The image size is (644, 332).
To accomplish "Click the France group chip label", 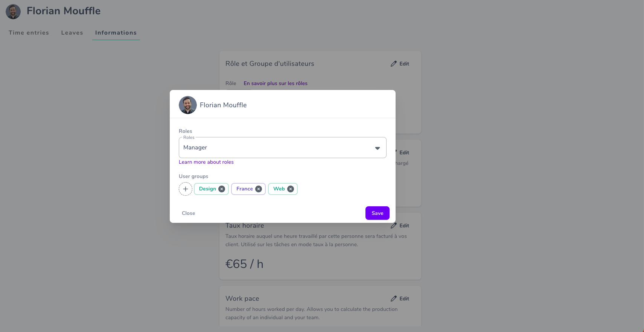I will point(245,189).
